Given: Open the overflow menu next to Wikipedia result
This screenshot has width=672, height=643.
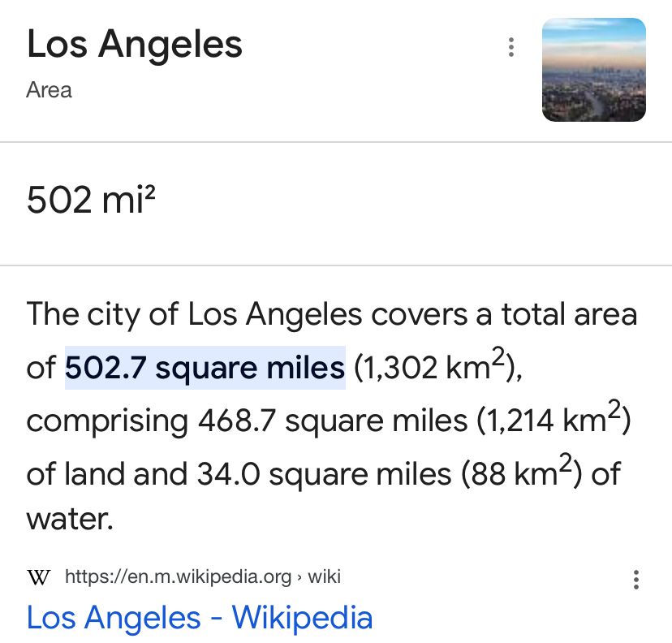Looking at the screenshot, I should (x=635, y=578).
